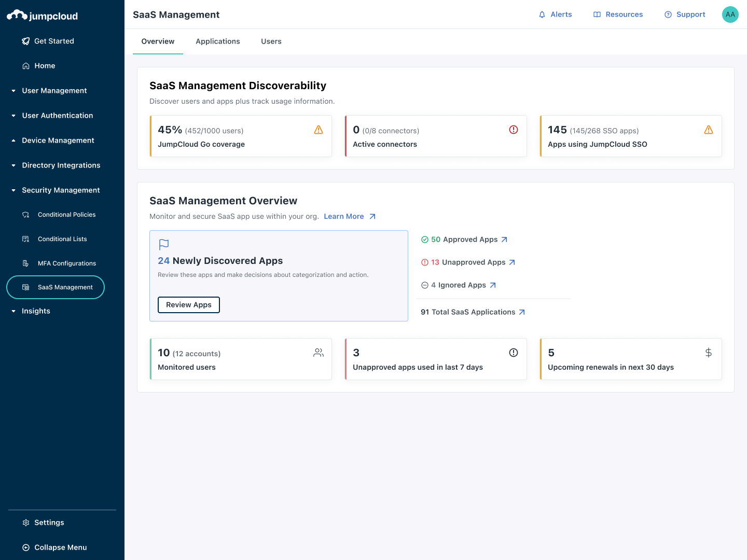
Task: Click alert icon on Unapproved apps used card
Action: pos(514,353)
